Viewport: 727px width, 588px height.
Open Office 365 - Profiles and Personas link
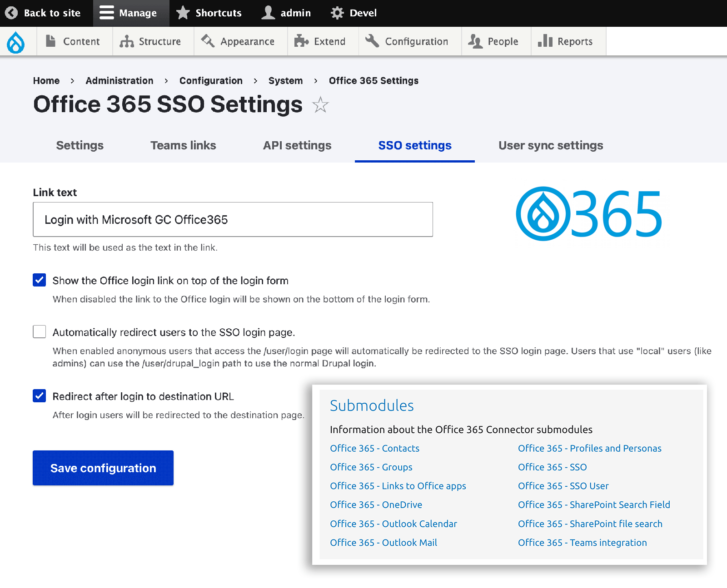click(x=590, y=448)
